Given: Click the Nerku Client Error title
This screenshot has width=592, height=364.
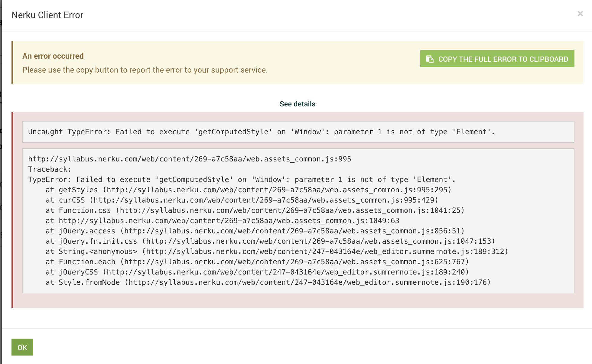Looking at the screenshot, I should coord(47,15).
